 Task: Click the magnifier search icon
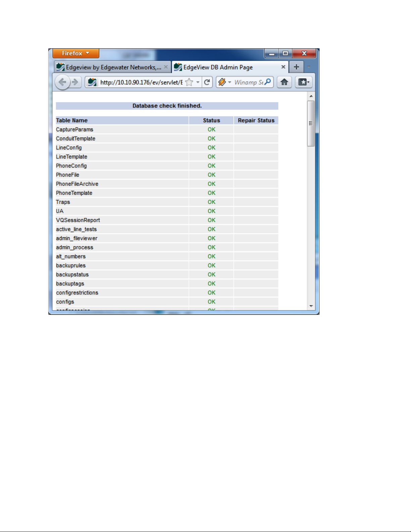coord(268,82)
